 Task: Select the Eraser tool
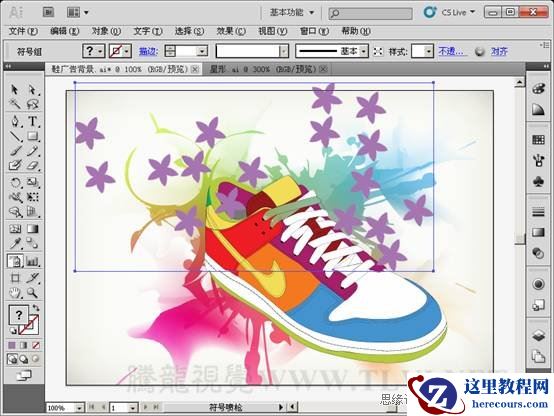tap(33, 165)
